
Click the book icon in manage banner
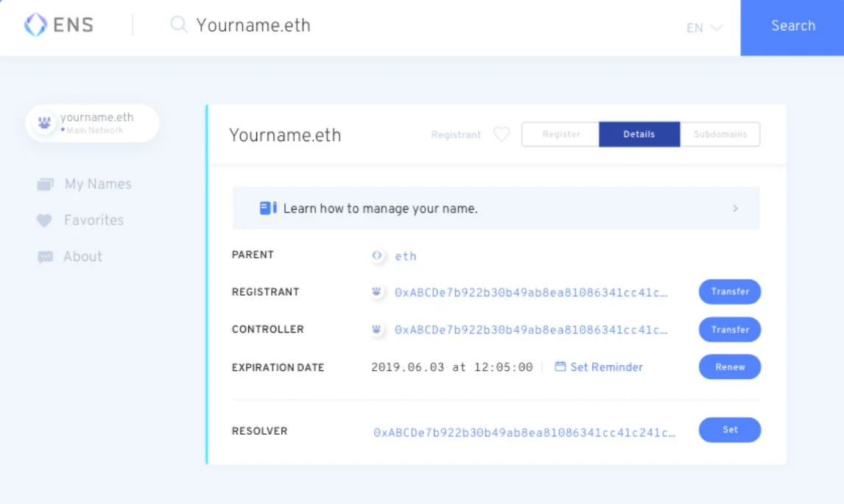coord(268,208)
